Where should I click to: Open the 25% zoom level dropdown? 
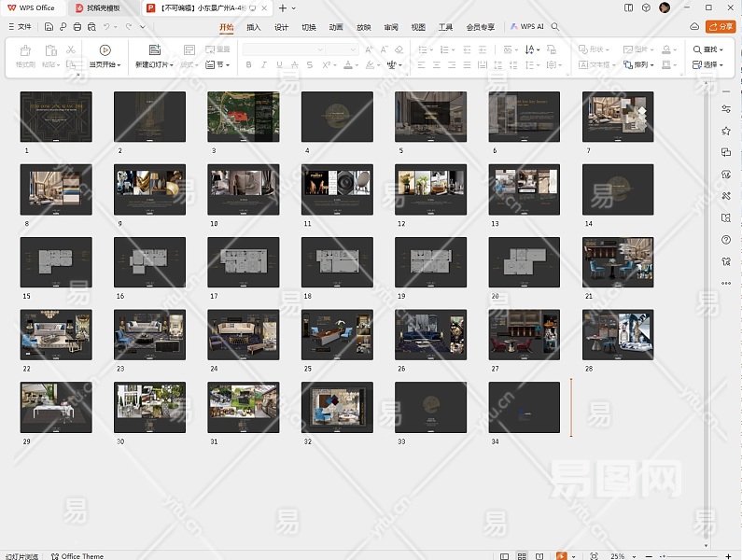[x=622, y=556]
